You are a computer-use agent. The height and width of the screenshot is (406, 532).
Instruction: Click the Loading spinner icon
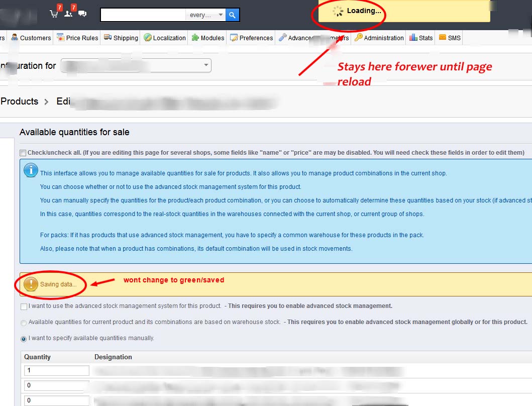pyautogui.click(x=338, y=11)
